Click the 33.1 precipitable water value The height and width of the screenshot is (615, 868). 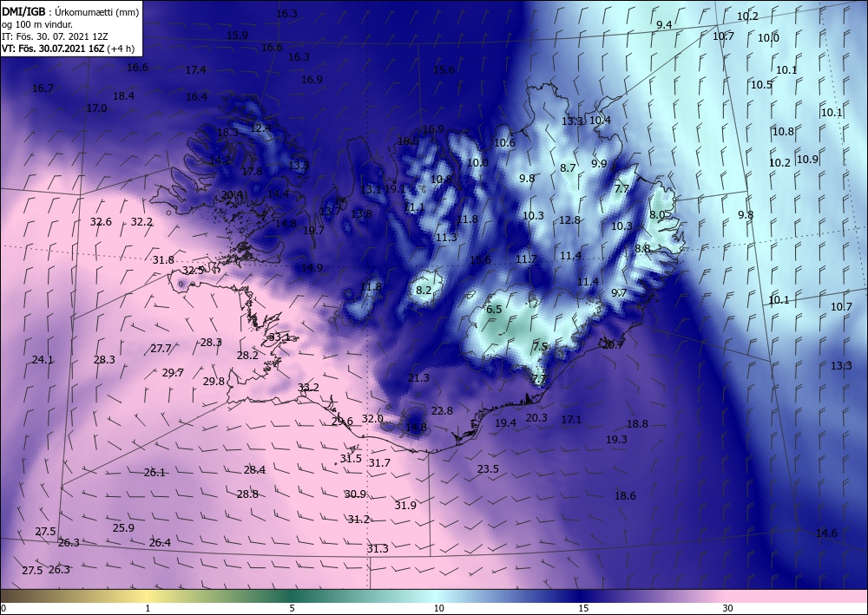pyautogui.click(x=279, y=337)
